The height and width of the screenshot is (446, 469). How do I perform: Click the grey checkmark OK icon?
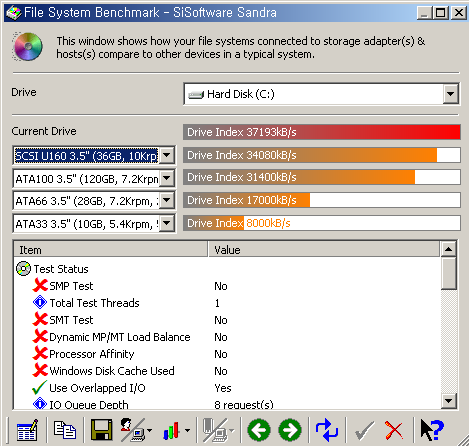(364, 430)
